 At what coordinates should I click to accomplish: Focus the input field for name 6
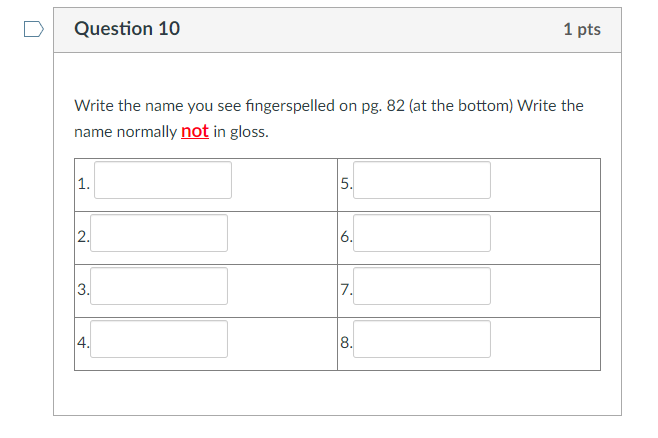(422, 234)
